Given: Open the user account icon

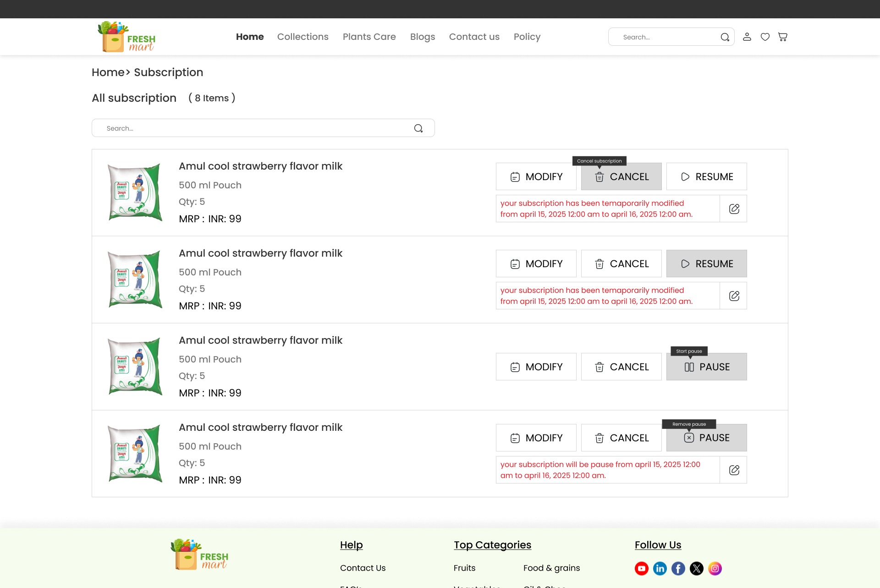Looking at the screenshot, I should [747, 37].
